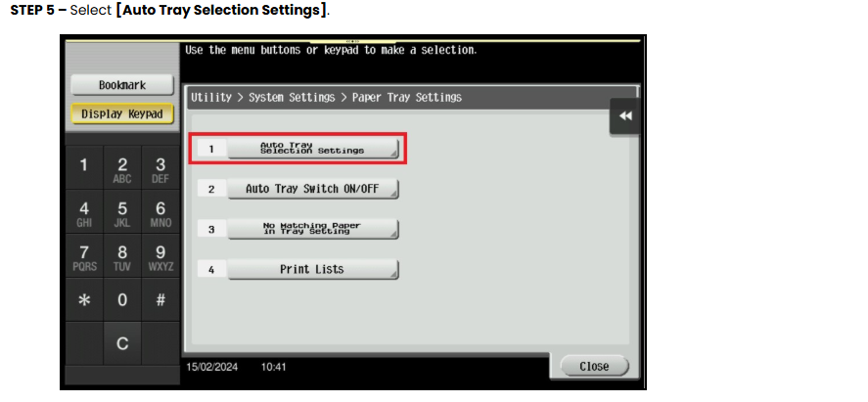
Task: Tap keypad digit 1
Action: [x=84, y=167]
